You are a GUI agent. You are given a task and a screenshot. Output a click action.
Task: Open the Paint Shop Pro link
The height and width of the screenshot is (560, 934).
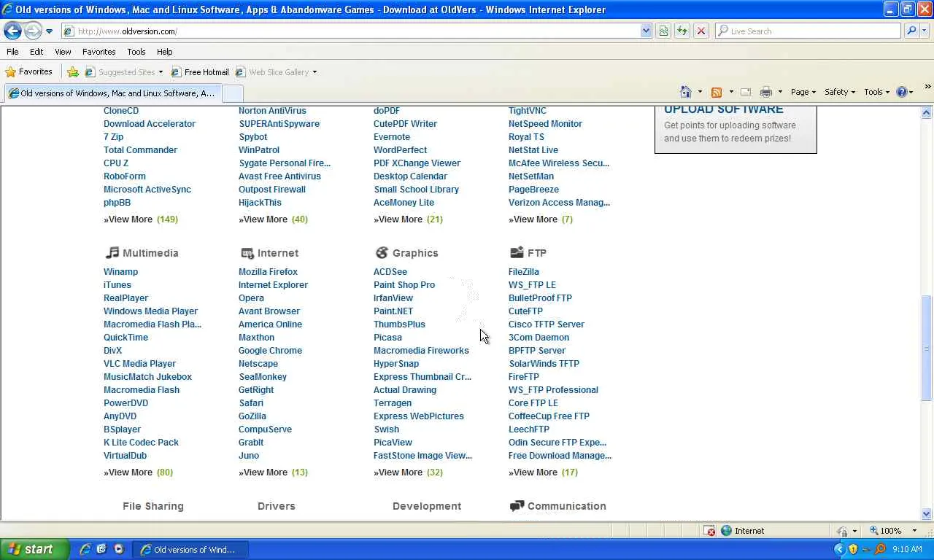(x=404, y=285)
